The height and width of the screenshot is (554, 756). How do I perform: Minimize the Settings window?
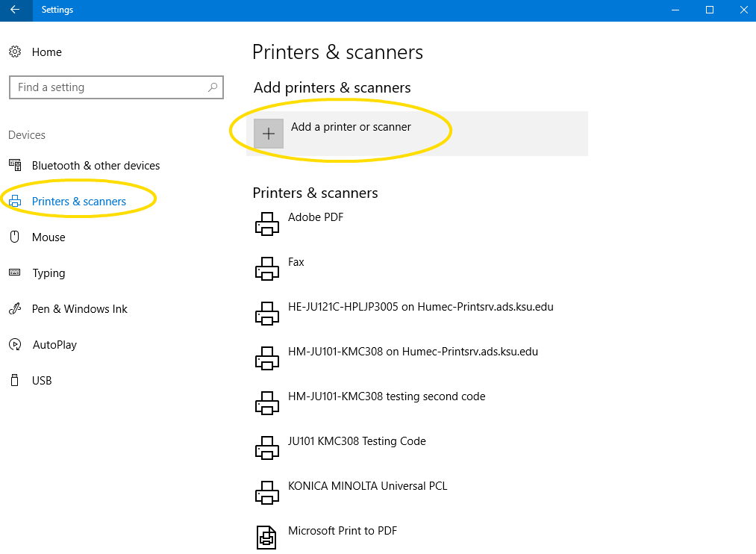click(x=675, y=10)
